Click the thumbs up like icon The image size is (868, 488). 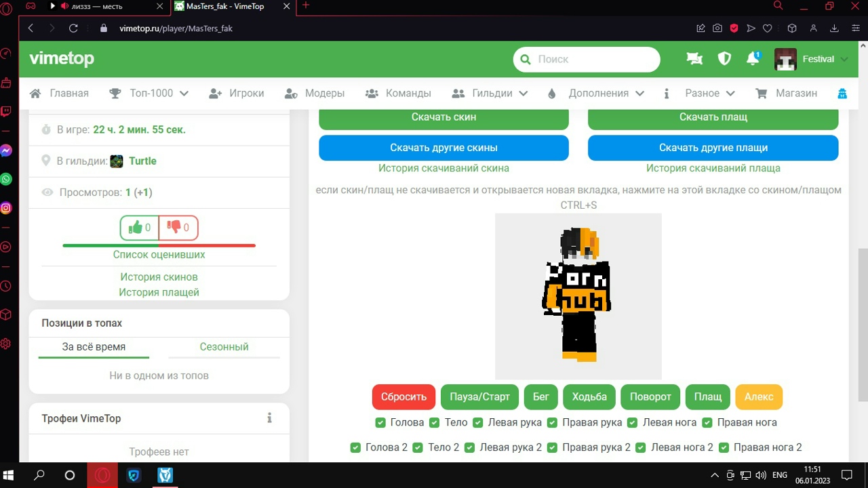coord(135,228)
